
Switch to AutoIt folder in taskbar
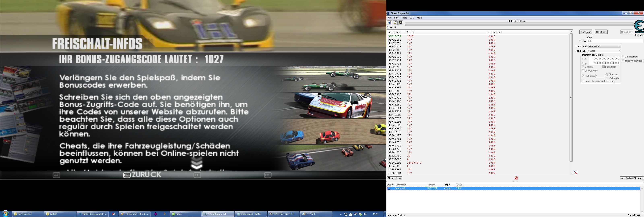[60, 214]
